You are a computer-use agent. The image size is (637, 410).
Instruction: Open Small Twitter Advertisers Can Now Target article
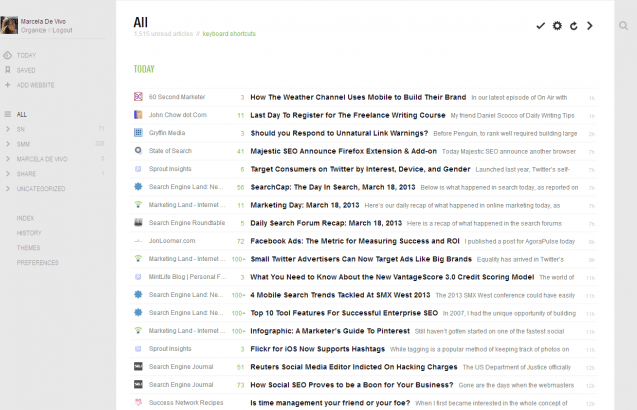pyautogui.click(x=361, y=259)
